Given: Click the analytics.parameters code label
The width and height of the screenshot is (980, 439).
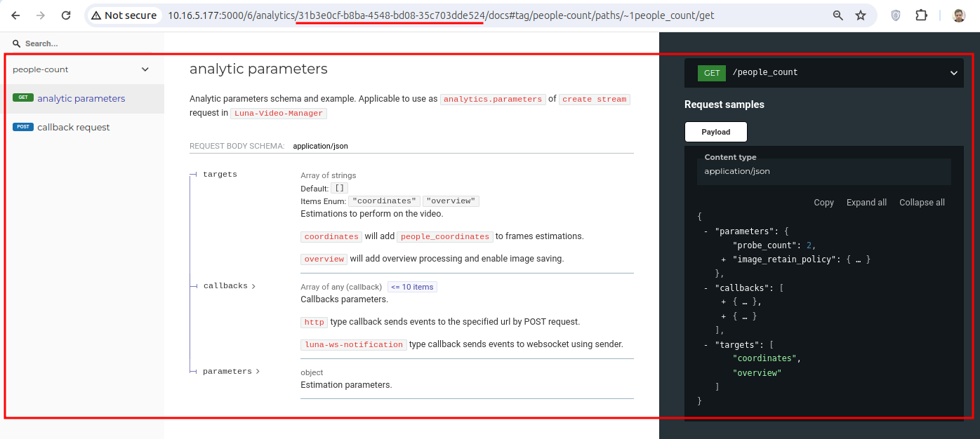Looking at the screenshot, I should [x=493, y=100].
